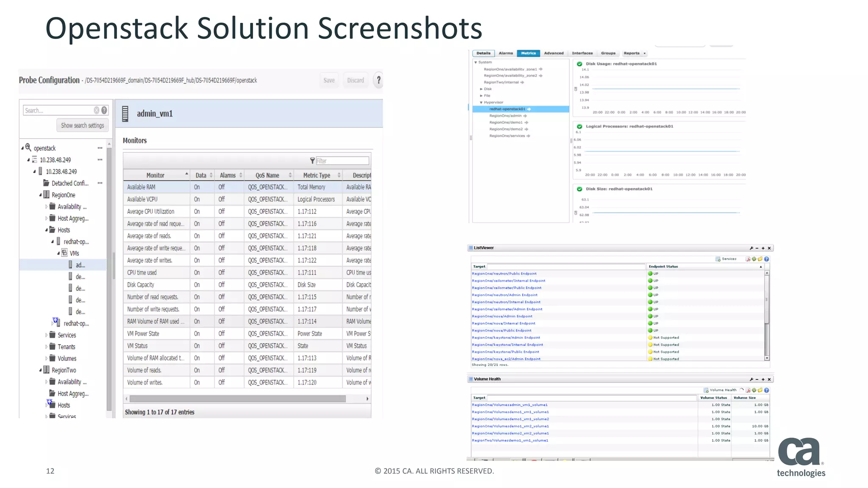Click the Discard button
Image resolution: width=868 pixels, height=488 pixels.
coord(356,80)
